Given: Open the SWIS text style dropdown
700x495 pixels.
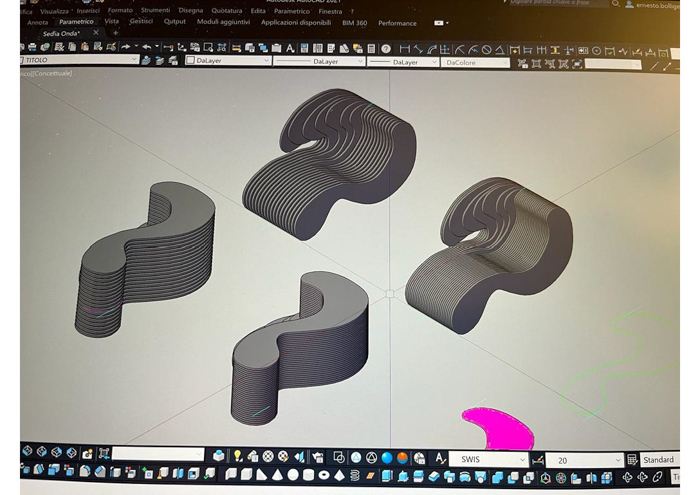Looking at the screenshot, I should (x=488, y=459).
